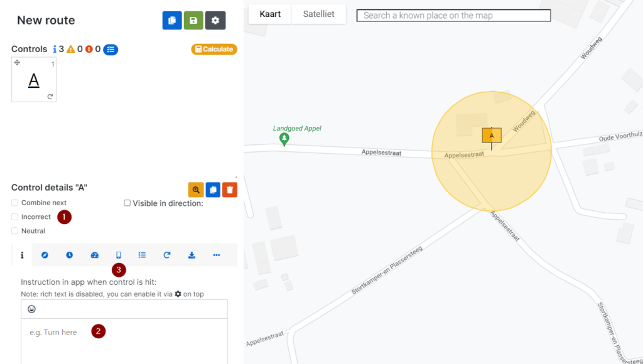Click the blue copy route button
Viewport: 643px width, 364px height.
(x=172, y=21)
